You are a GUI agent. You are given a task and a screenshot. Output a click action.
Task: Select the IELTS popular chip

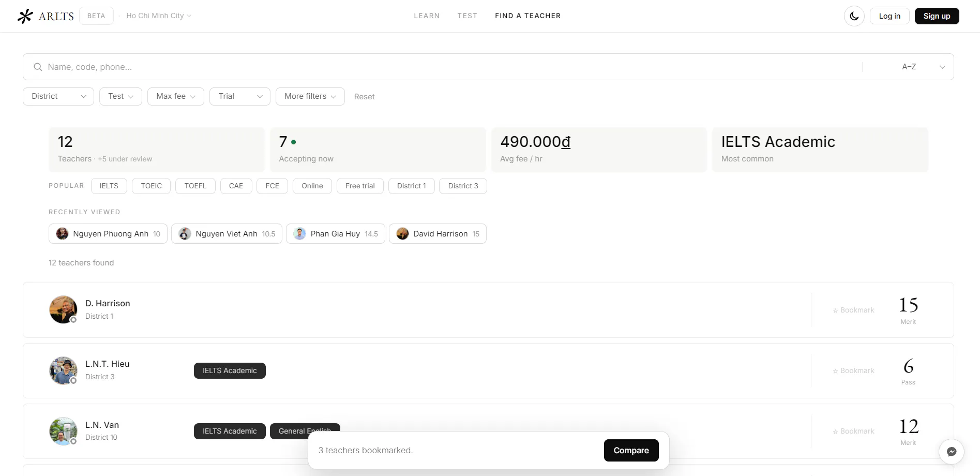click(109, 186)
